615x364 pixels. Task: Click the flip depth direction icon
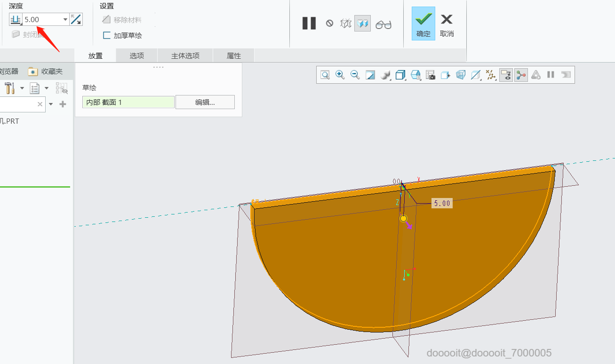coord(76,19)
